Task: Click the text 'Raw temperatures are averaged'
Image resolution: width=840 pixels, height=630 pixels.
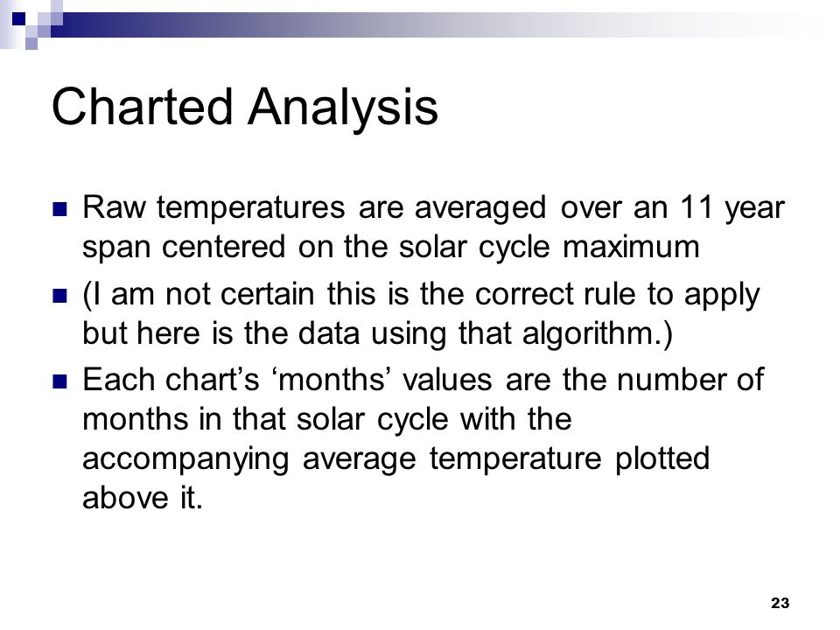Action: coord(314,208)
